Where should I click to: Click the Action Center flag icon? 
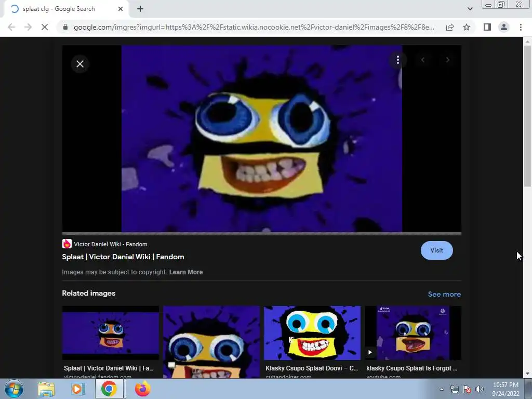tap(467, 390)
